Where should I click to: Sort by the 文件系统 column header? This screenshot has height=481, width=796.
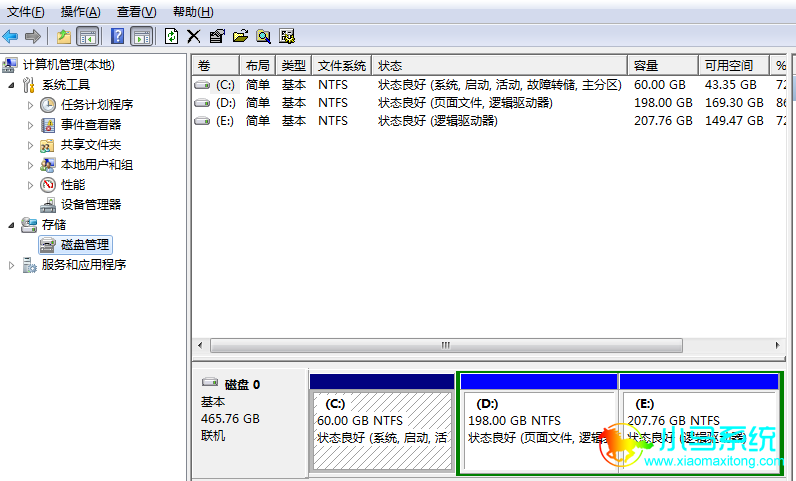point(342,66)
